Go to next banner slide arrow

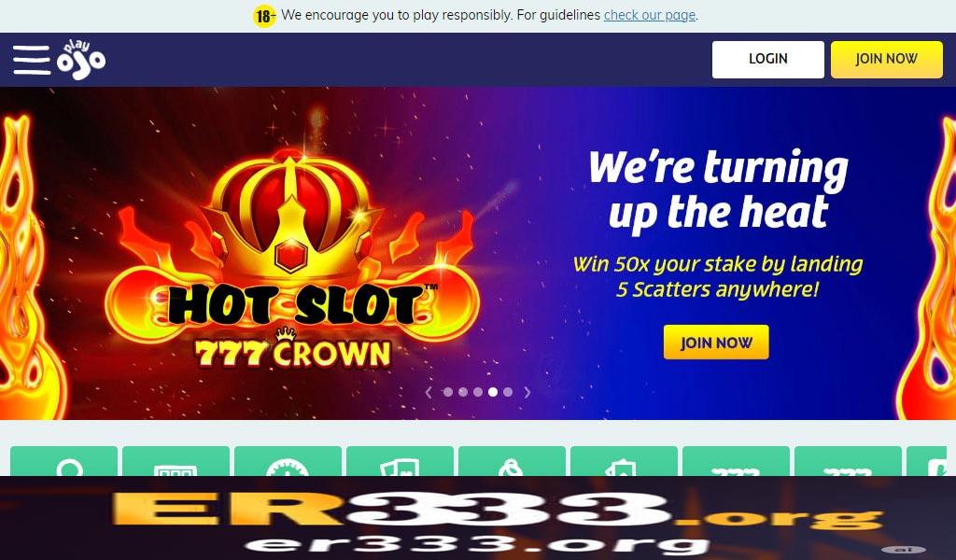[527, 392]
